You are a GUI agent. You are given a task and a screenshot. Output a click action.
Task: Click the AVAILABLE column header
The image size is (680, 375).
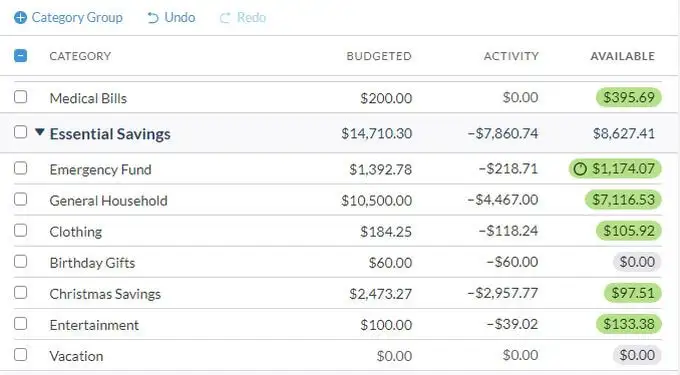click(622, 56)
